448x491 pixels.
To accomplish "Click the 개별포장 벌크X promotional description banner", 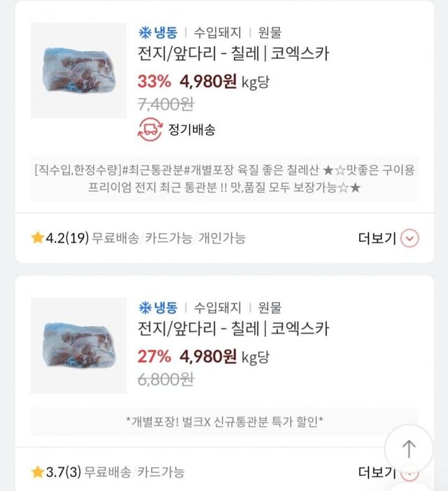I will [224, 421].
